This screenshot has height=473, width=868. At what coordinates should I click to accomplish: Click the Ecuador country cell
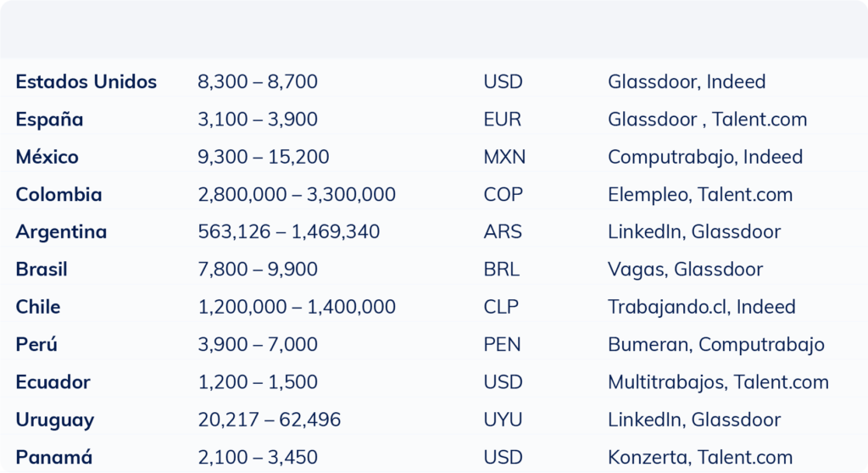pyautogui.click(x=53, y=382)
